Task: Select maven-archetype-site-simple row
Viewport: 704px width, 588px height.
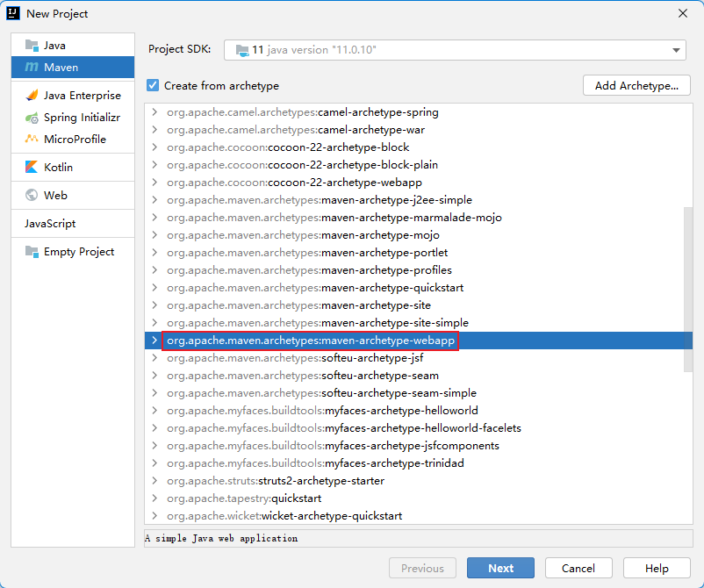Action: pos(419,322)
